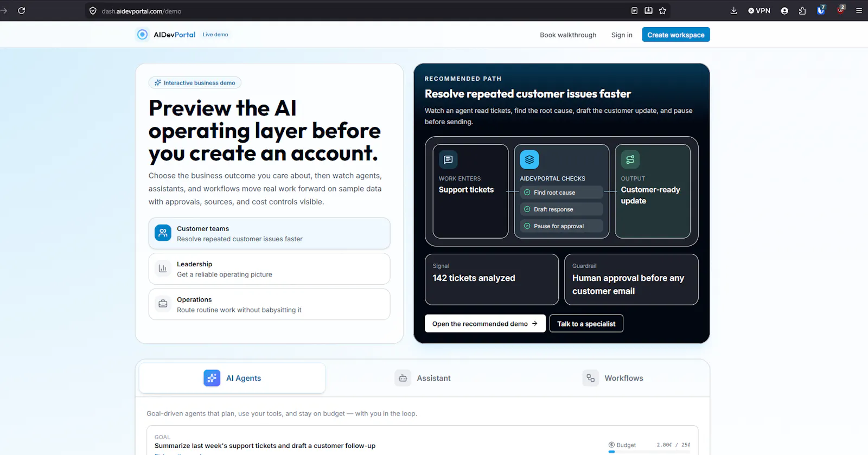Open the browser extensions puzzle icon
Viewport: 868px width, 455px height.
(802, 10)
